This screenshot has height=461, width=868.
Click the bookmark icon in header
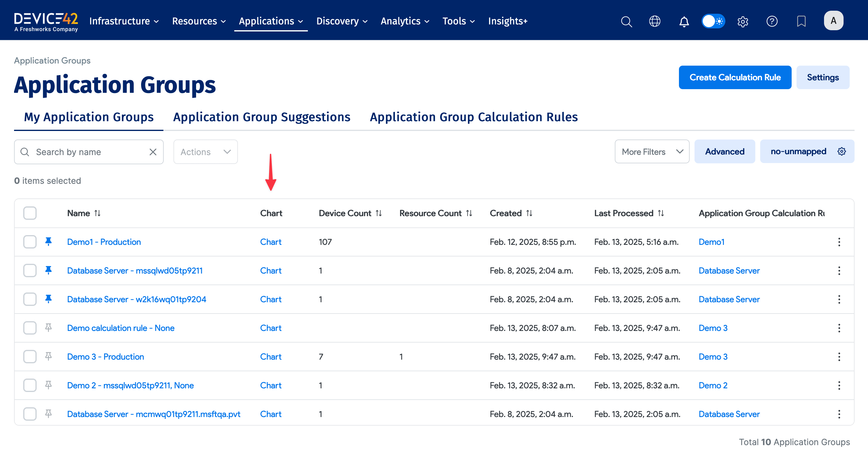tap(801, 21)
